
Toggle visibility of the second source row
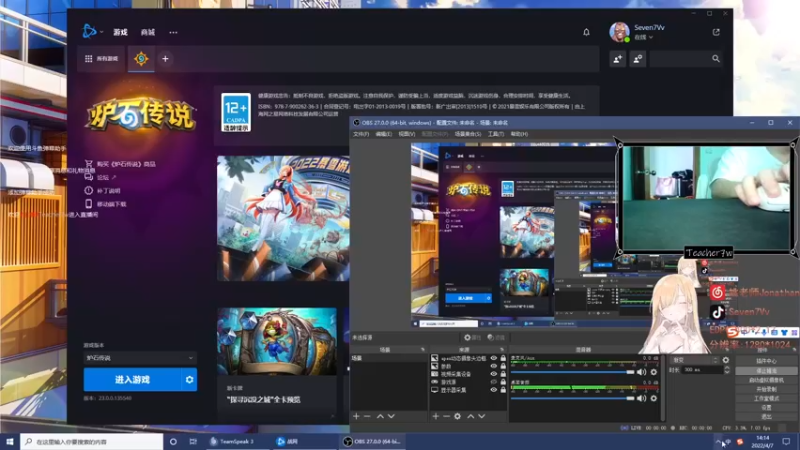(493, 366)
